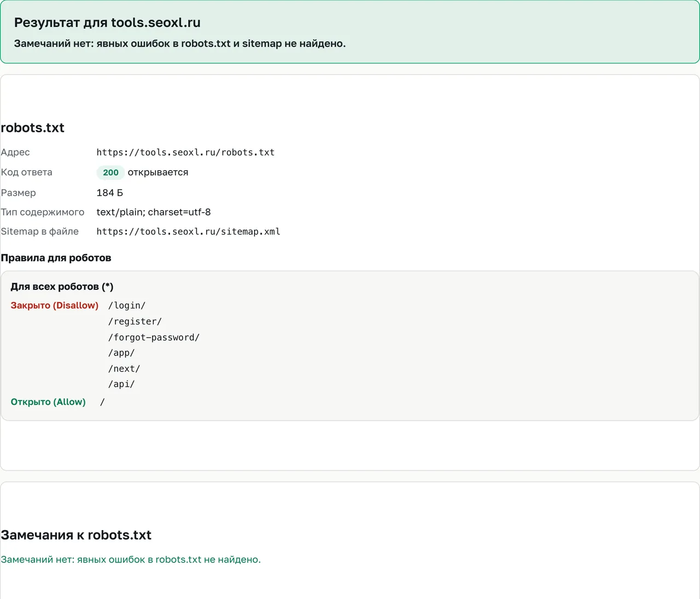Click the 'Sitemap в файле' label
700x599 pixels.
click(x=40, y=231)
